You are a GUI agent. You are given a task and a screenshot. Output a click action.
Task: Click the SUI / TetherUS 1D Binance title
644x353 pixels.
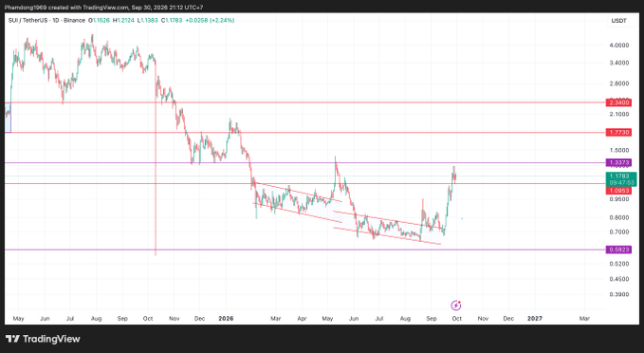pyautogui.click(x=46, y=20)
